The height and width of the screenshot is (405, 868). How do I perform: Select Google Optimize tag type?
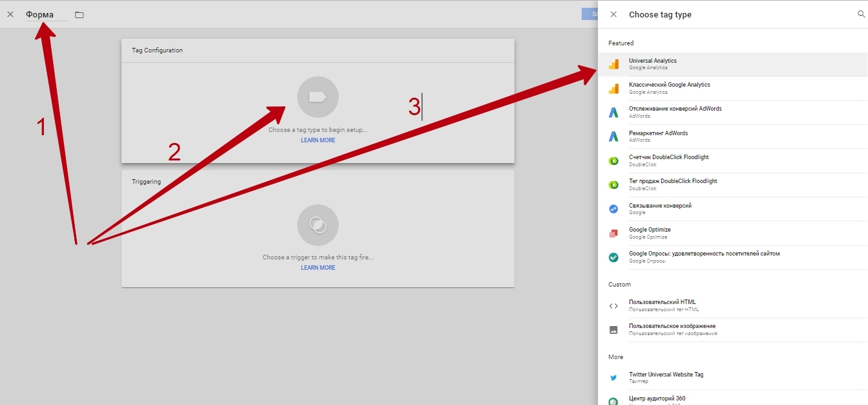[733, 233]
